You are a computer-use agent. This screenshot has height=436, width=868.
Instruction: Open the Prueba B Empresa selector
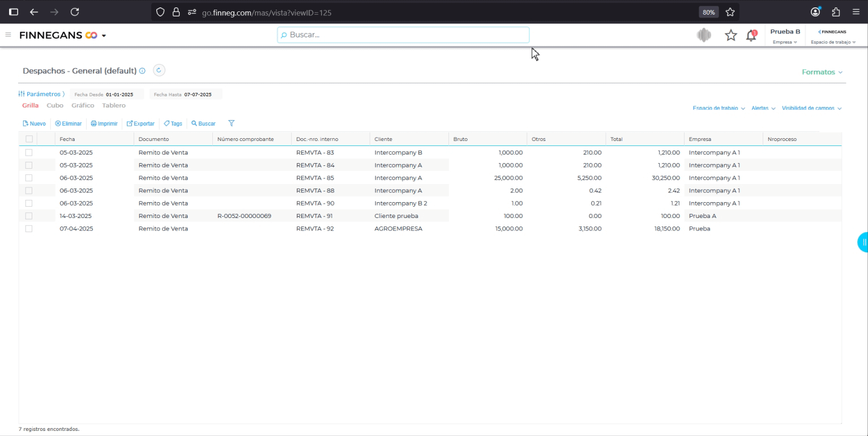(785, 36)
